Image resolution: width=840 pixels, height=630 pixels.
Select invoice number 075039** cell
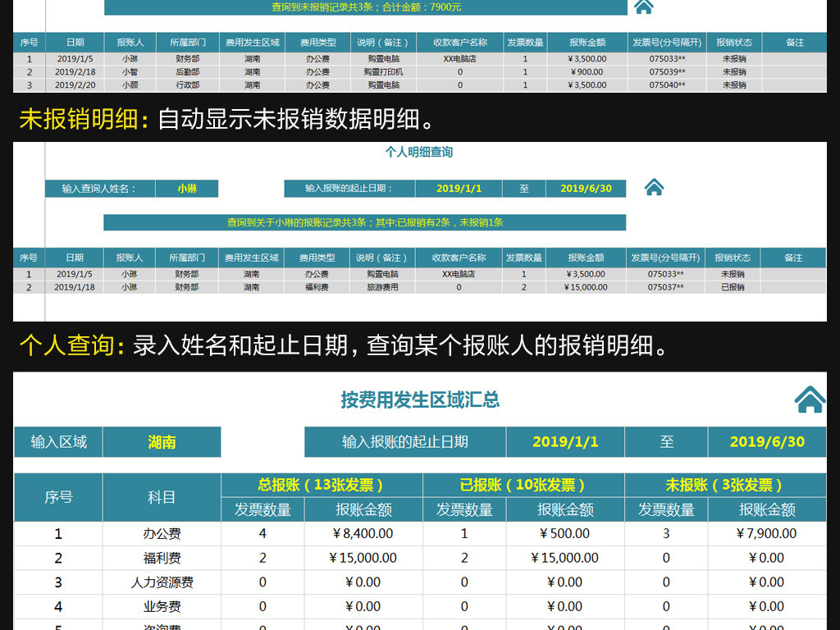click(667, 72)
